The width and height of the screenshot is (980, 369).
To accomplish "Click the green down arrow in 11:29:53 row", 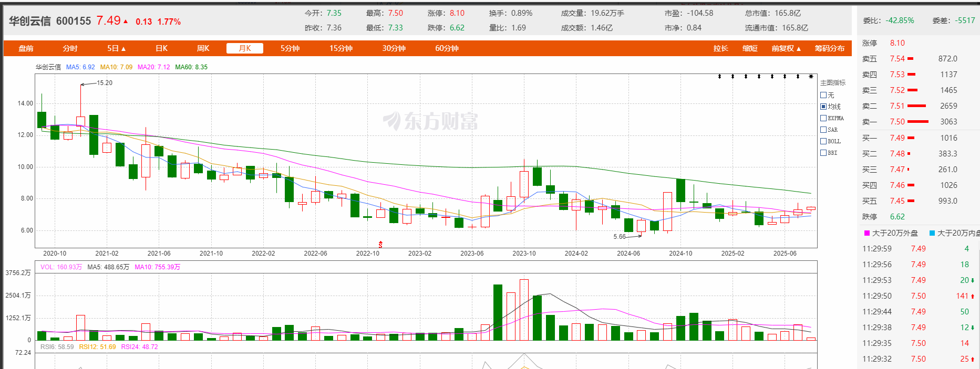I will click(x=973, y=280).
